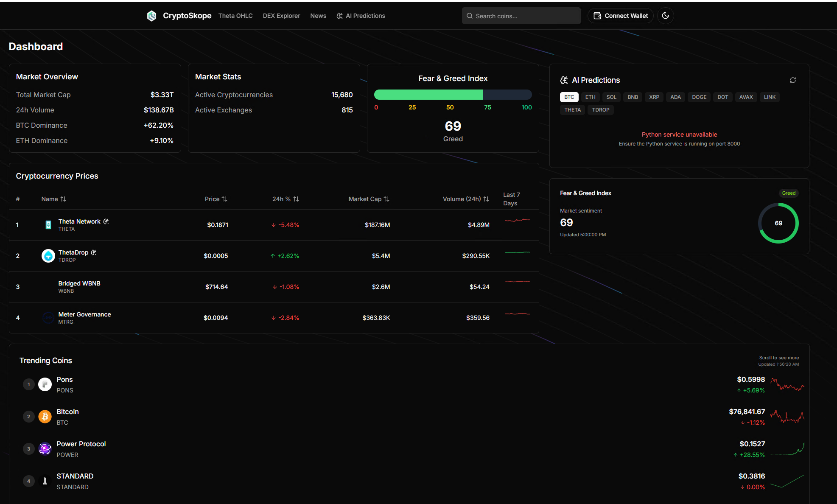Click the CryptoSkope logo icon
837x504 pixels.
151,16
